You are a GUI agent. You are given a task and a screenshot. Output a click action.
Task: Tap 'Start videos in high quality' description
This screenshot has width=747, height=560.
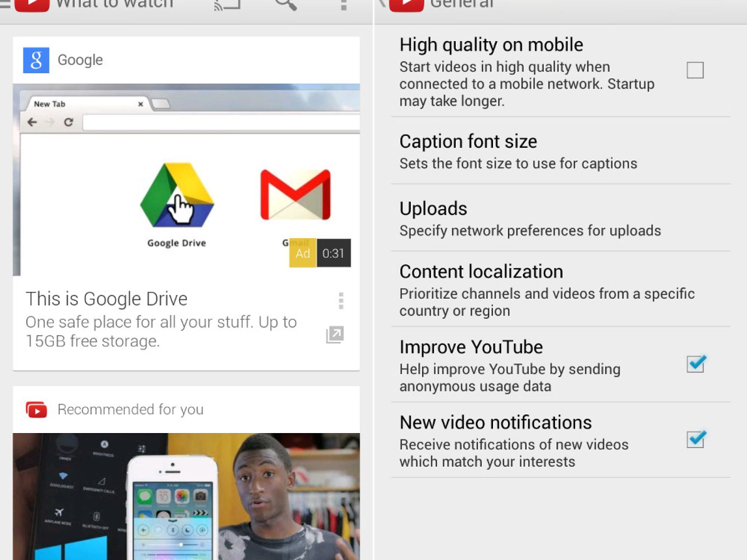(527, 84)
